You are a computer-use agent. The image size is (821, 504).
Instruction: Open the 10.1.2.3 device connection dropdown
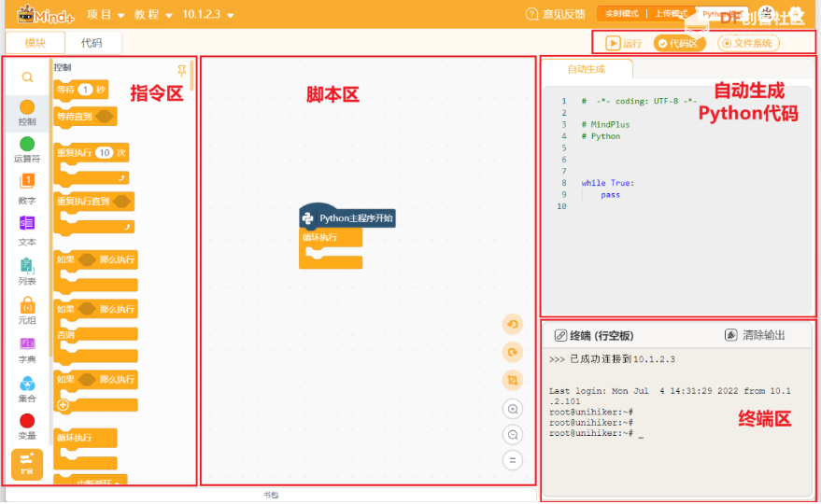tap(208, 15)
